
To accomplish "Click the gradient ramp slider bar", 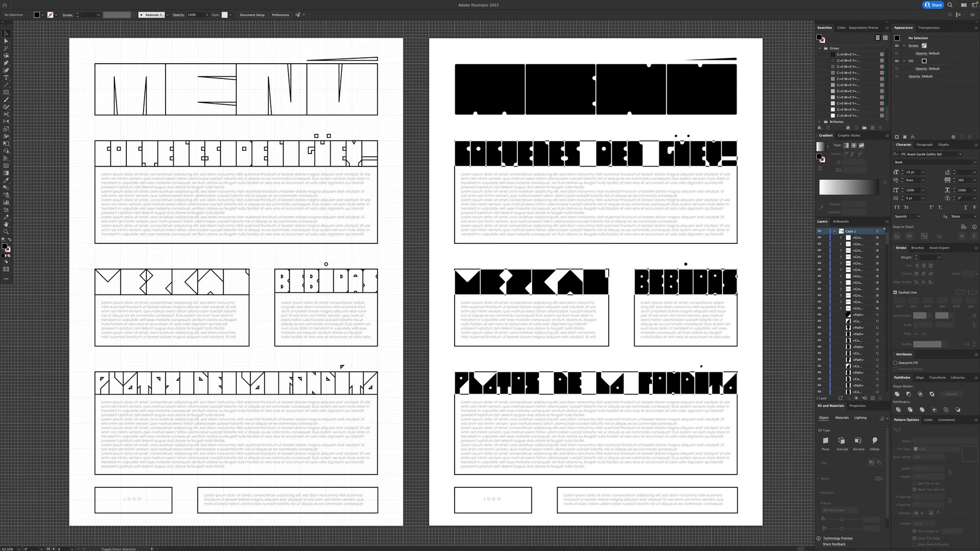I will tap(849, 187).
